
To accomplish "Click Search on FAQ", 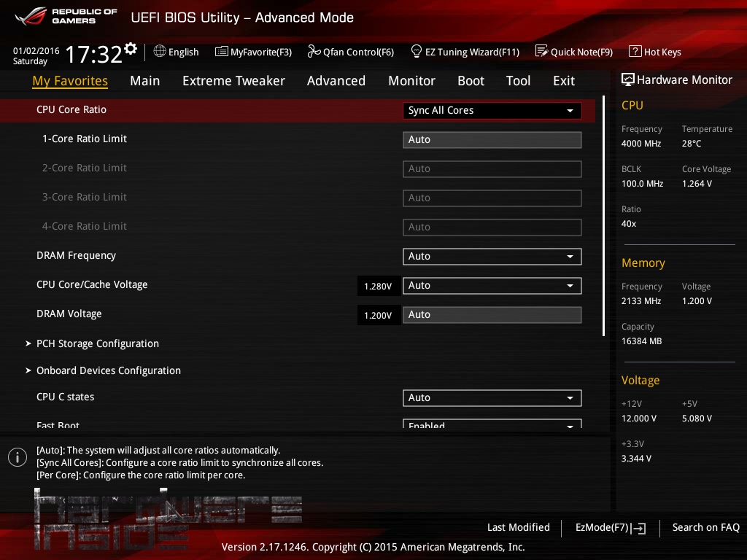I will [x=705, y=527].
